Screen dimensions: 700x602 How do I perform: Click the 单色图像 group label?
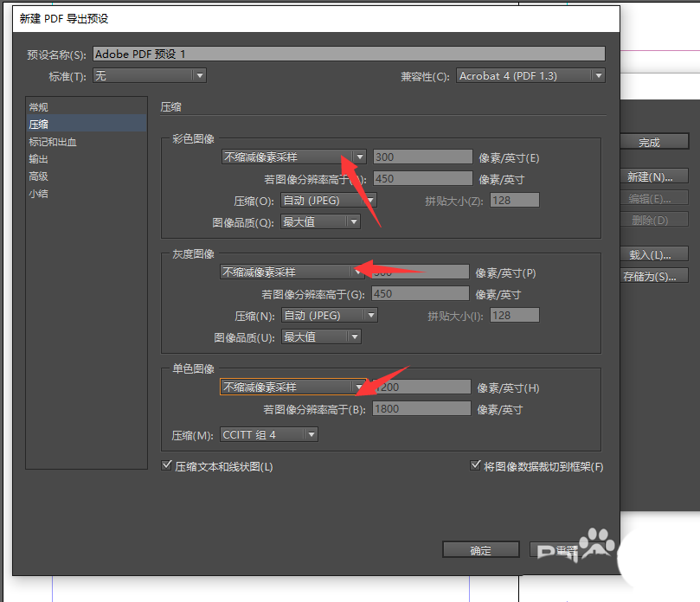(193, 368)
